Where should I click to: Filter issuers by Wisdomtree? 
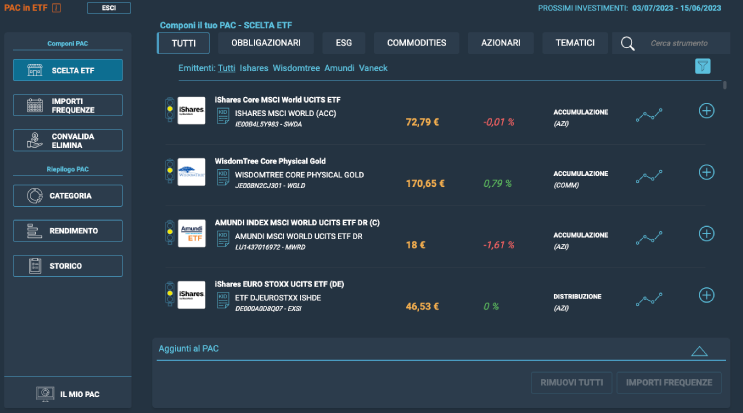(296, 68)
